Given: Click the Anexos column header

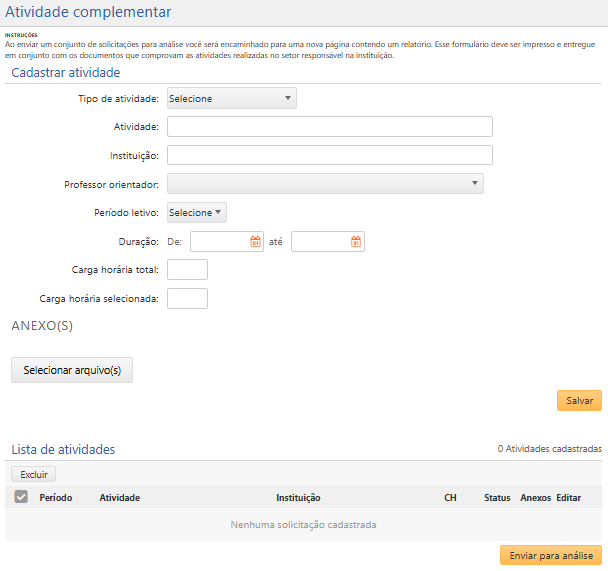Looking at the screenshot, I should (x=535, y=498).
